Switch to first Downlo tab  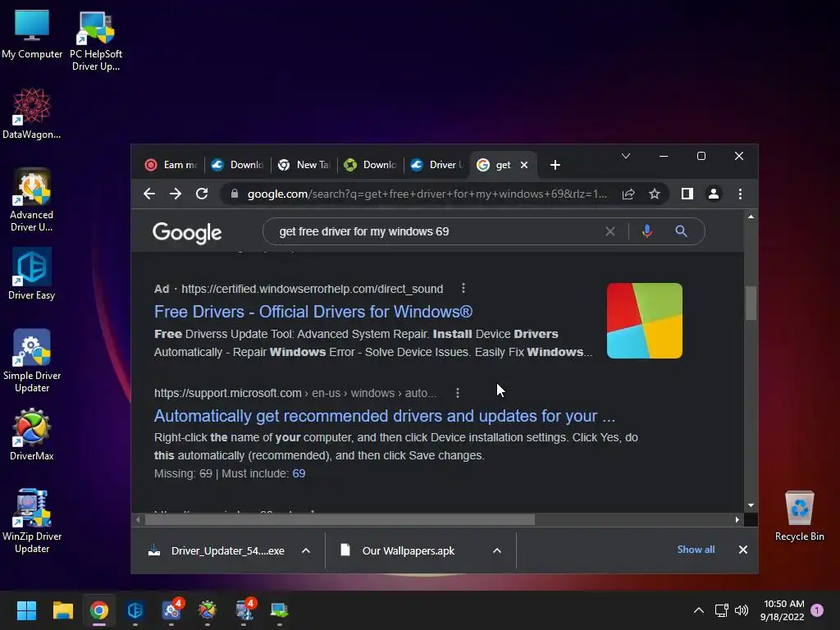(x=237, y=165)
